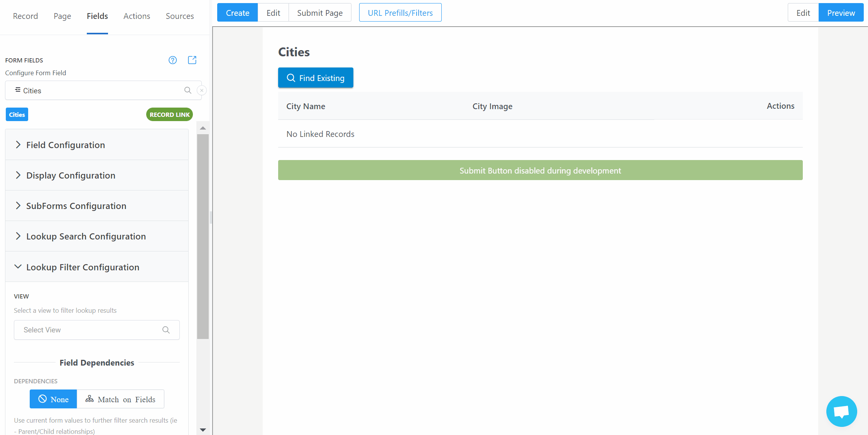The width and height of the screenshot is (868, 435).
Task: Switch to the Actions tab
Action: point(137,16)
